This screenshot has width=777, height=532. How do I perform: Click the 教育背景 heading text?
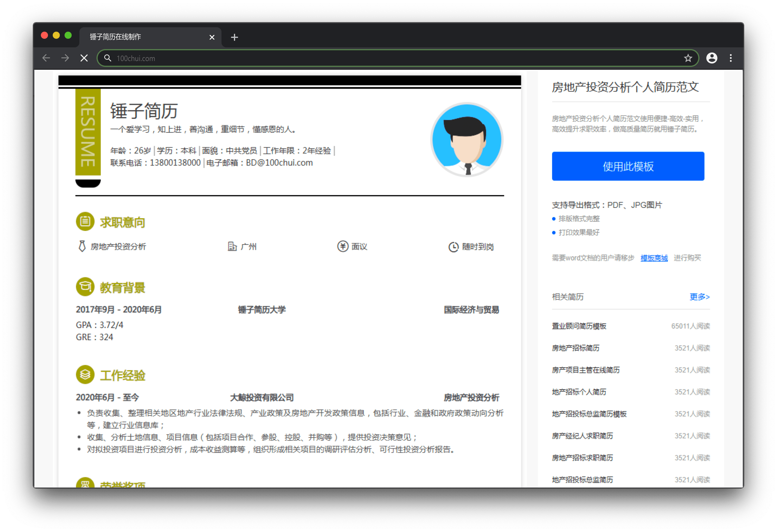[122, 287]
